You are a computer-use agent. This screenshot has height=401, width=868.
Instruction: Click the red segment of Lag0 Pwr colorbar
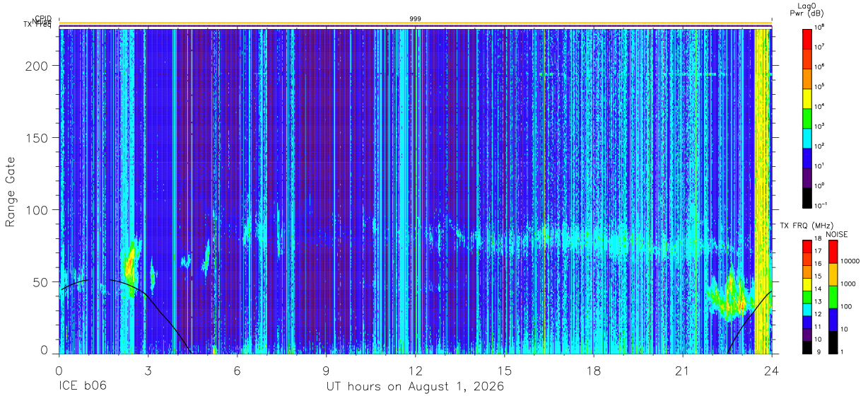click(x=807, y=37)
